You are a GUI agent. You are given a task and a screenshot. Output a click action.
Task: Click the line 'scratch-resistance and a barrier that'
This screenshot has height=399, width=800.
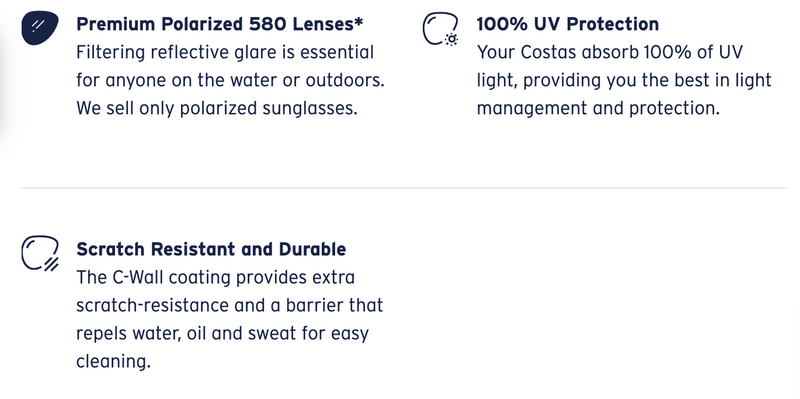(x=230, y=306)
